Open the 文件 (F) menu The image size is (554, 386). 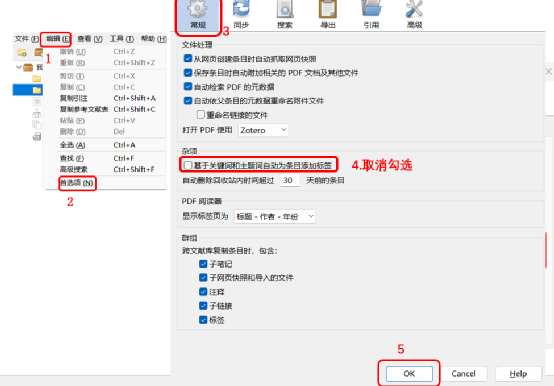(x=26, y=38)
